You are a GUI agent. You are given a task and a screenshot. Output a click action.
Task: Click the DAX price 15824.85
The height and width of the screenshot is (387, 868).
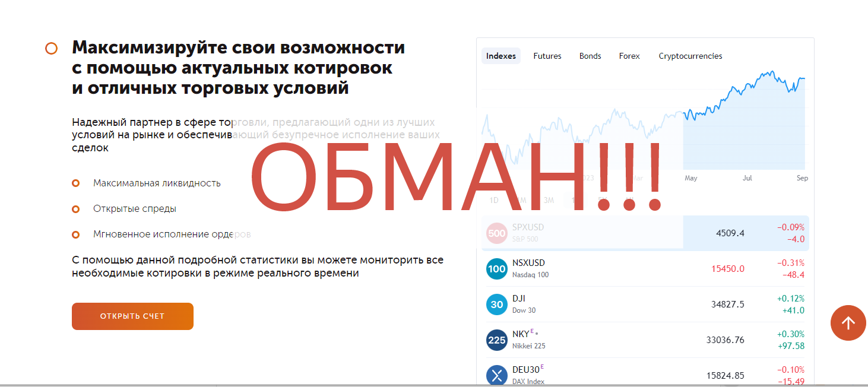click(726, 376)
